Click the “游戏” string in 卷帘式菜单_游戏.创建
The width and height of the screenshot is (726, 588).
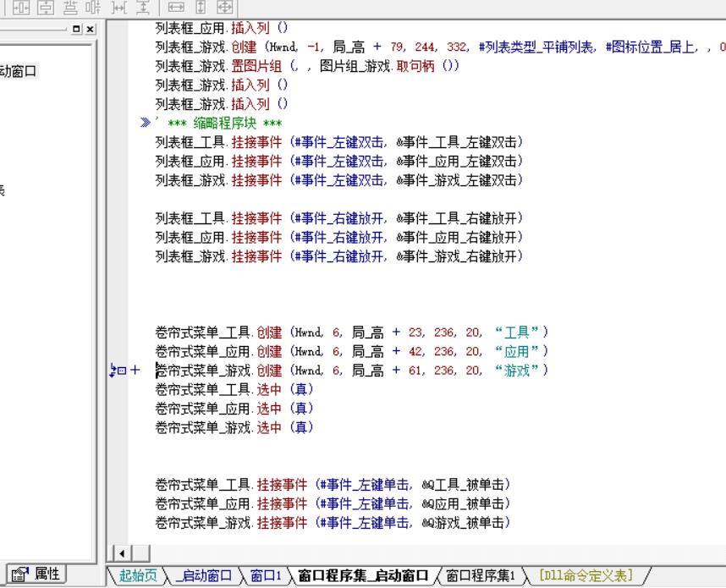coord(517,370)
